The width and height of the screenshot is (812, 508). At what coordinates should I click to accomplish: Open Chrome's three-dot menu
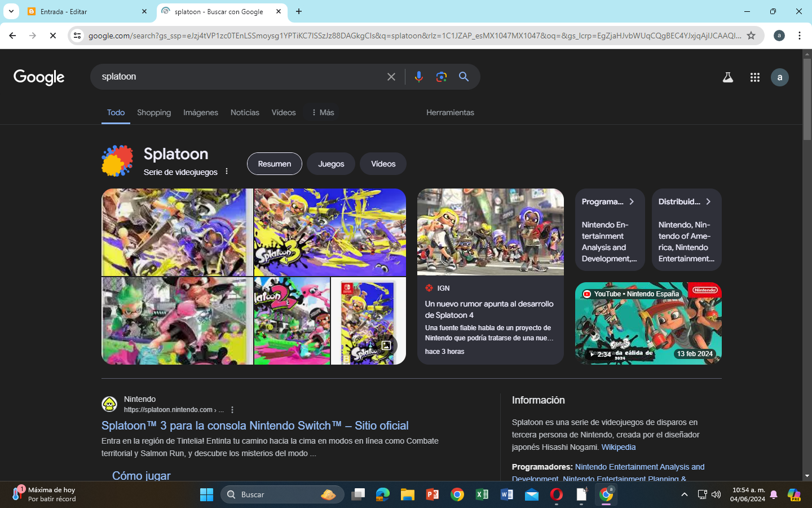[800, 36]
